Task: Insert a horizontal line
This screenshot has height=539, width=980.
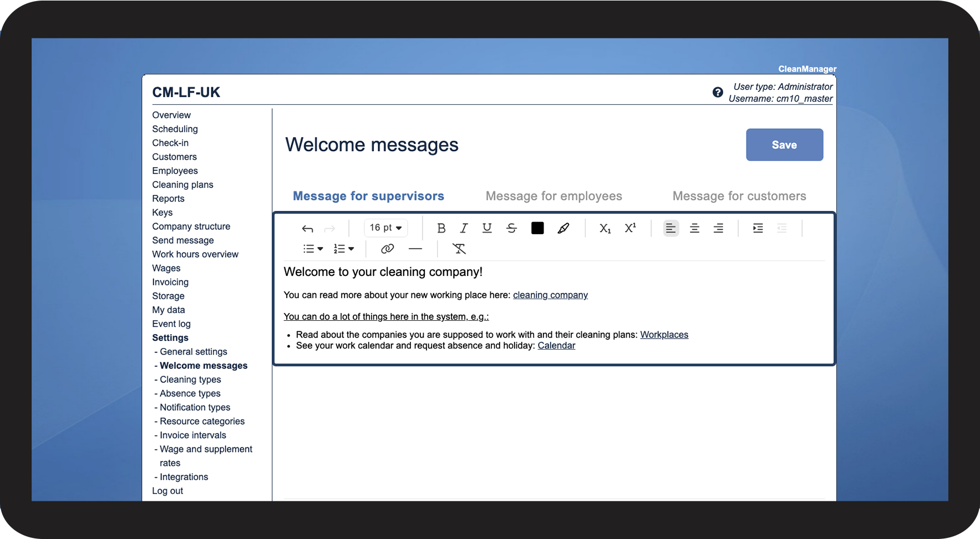Action: point(415,249)
